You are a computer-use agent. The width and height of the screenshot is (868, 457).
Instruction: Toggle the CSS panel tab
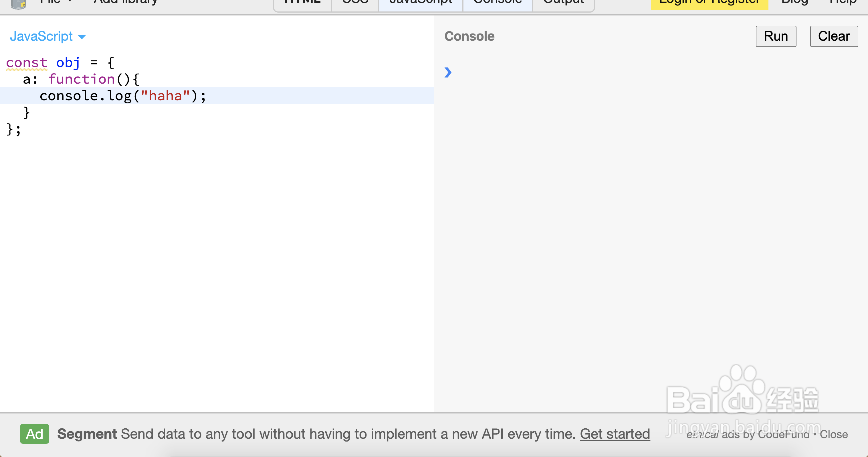(x=355, y=3)
